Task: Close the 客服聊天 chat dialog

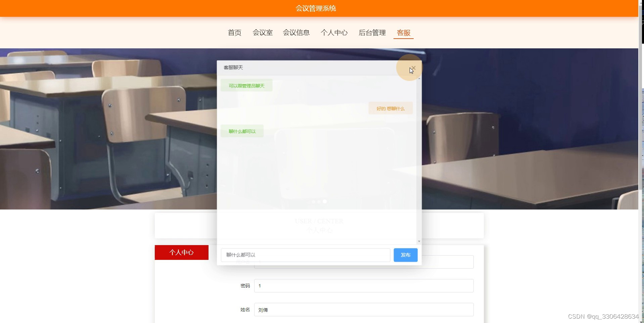Action: tap(413, 68)
